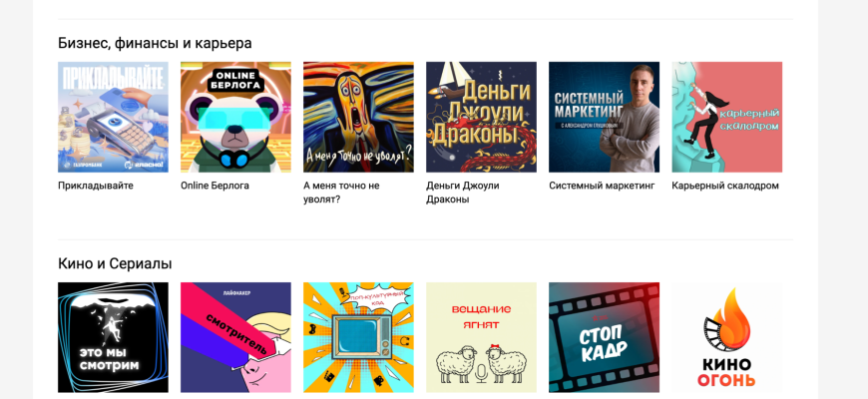Open the Online Берлога bear cover

point(235,117)
